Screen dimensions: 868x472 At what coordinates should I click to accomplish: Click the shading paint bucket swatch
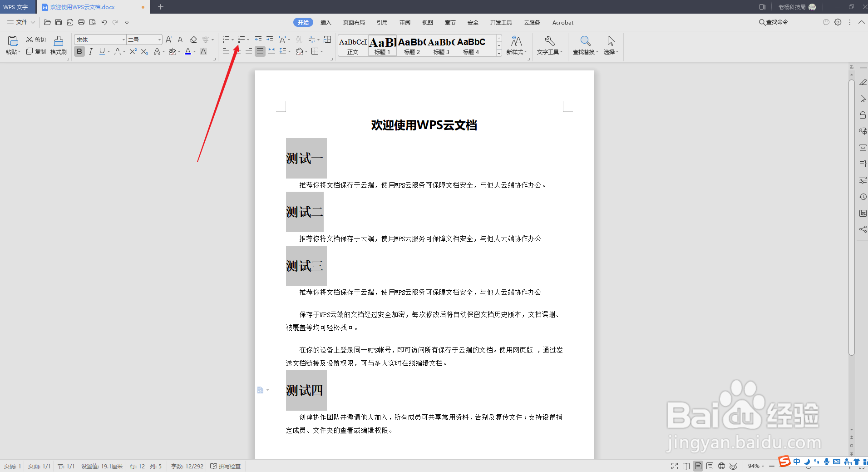pos(300,51)
